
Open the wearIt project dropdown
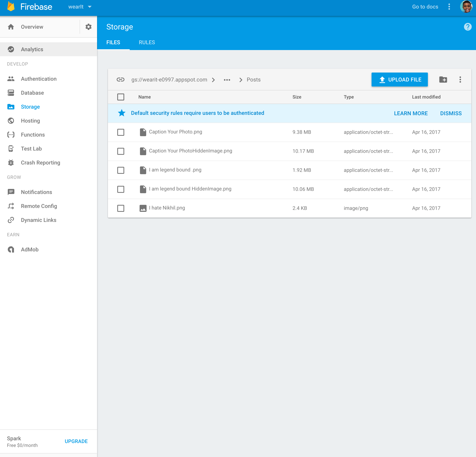pos(80,7)
